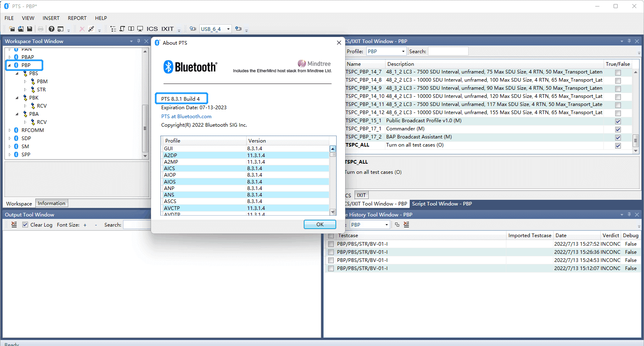The image size is (644, 346).
Task: Uncheck TSPC_PBP_17_2 BAP Broadcast Assistant
Action: [618, 138]
